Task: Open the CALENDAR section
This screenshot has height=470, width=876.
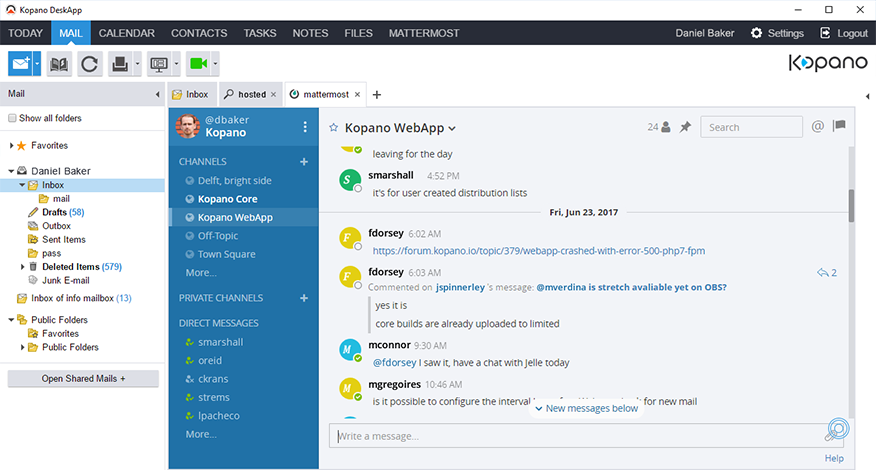Action: click(x=127, y=33)
